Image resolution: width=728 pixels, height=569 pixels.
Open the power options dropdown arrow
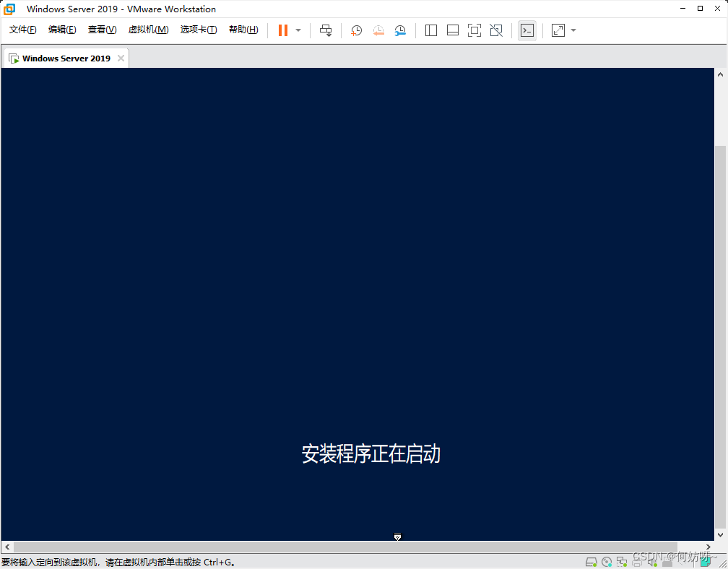[x=298, y=30]
